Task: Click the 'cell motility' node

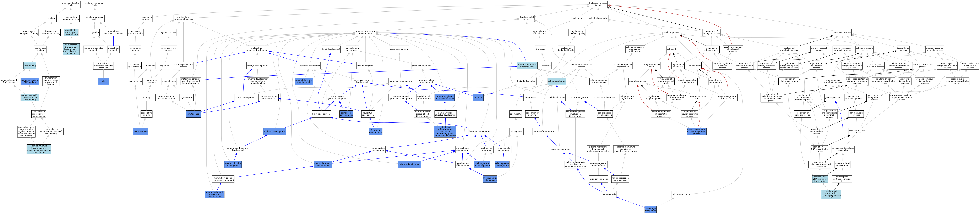Action: [516, 114]
